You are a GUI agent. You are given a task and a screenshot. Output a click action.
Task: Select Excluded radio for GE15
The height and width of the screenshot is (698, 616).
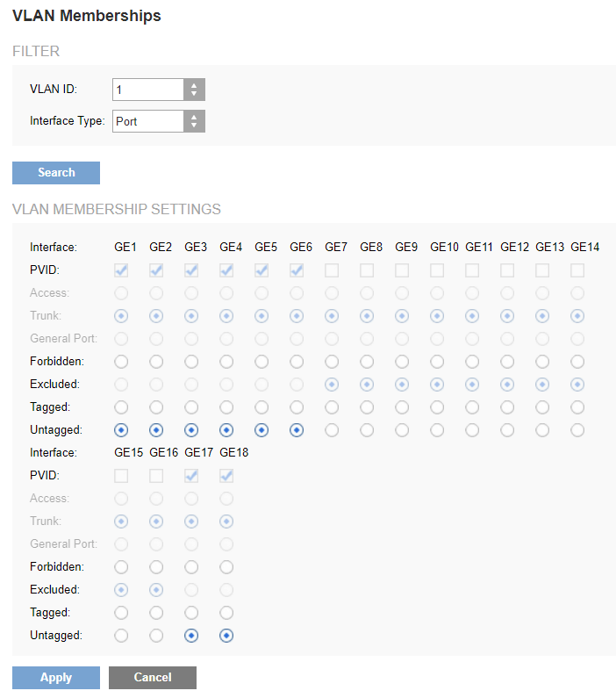(x=121, y=590)
